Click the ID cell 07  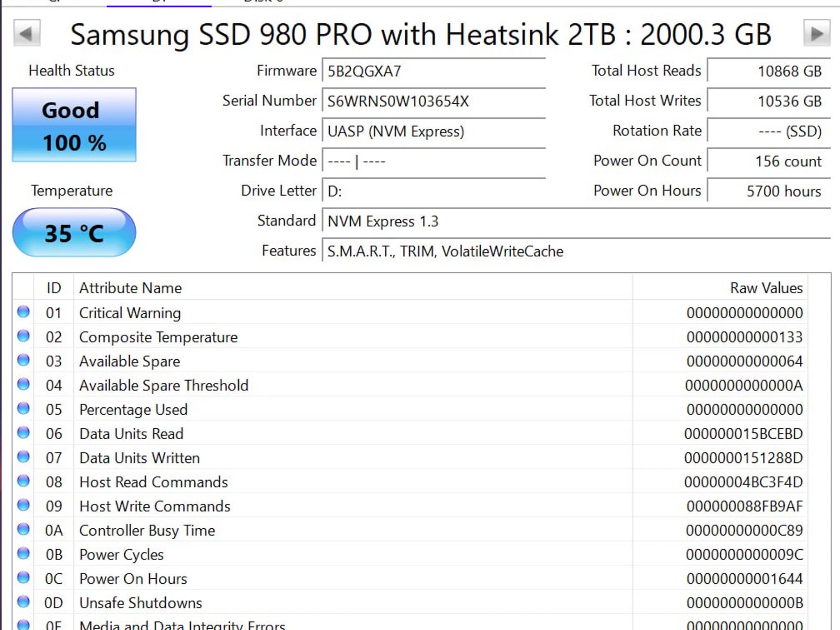(x=54, y=458)
